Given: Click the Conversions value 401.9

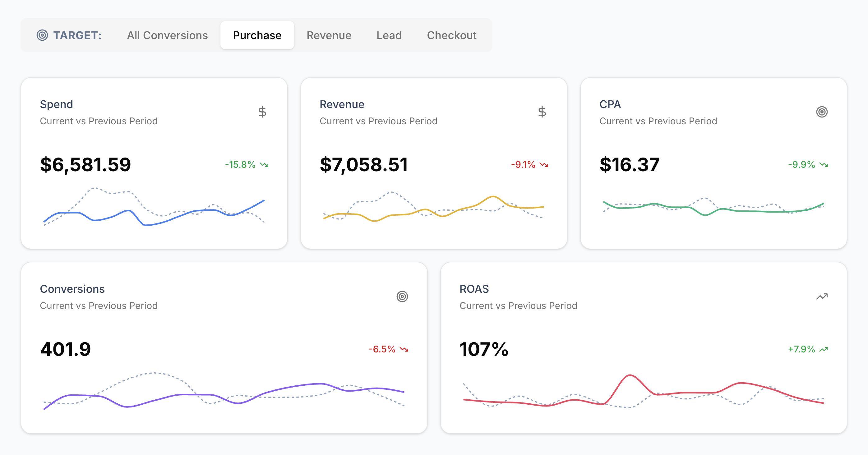Looking at the screenshot, I should point(65,349).
